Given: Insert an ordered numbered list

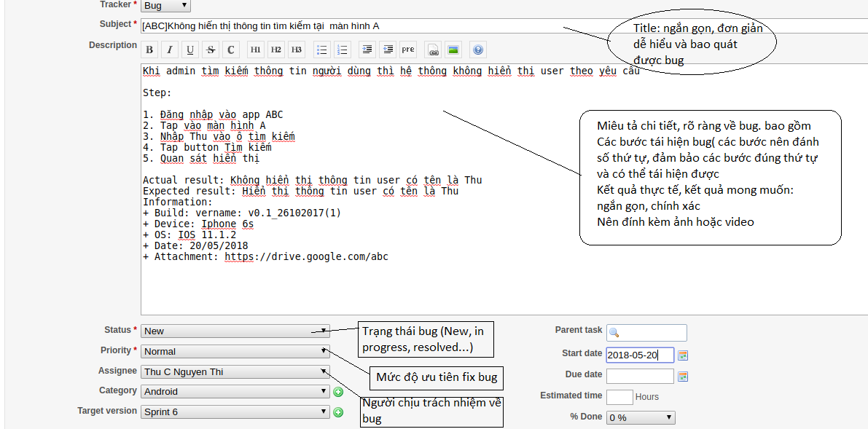Looking at the screenshot, I should click(x=342, y=50).
